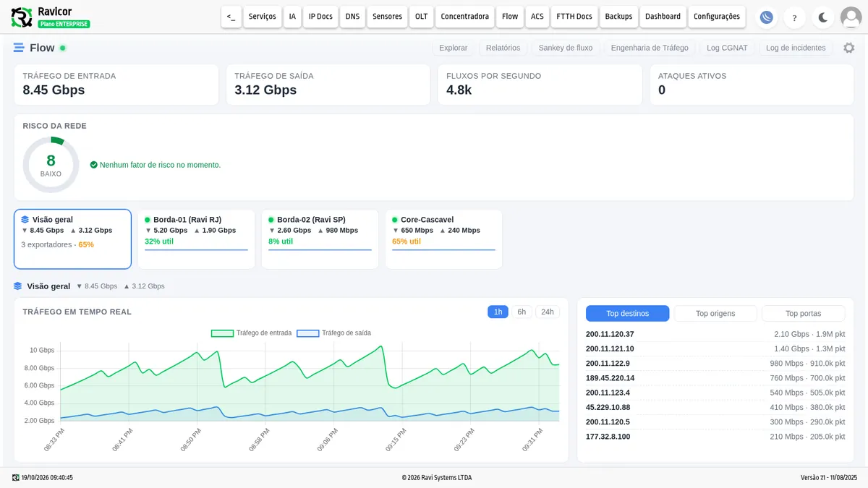Open the IP Docs menu

320,17
